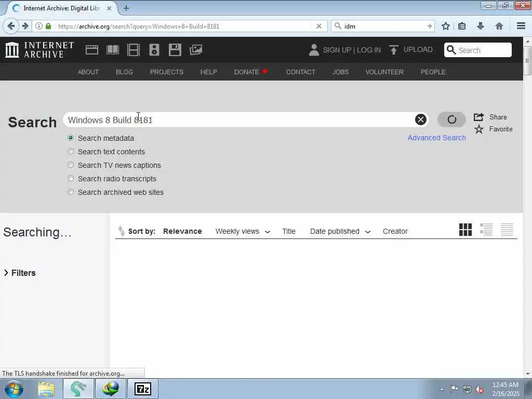Open the DONATE menu item
The width and height of the screenshot is (532, 399).
tap(251, 72)
